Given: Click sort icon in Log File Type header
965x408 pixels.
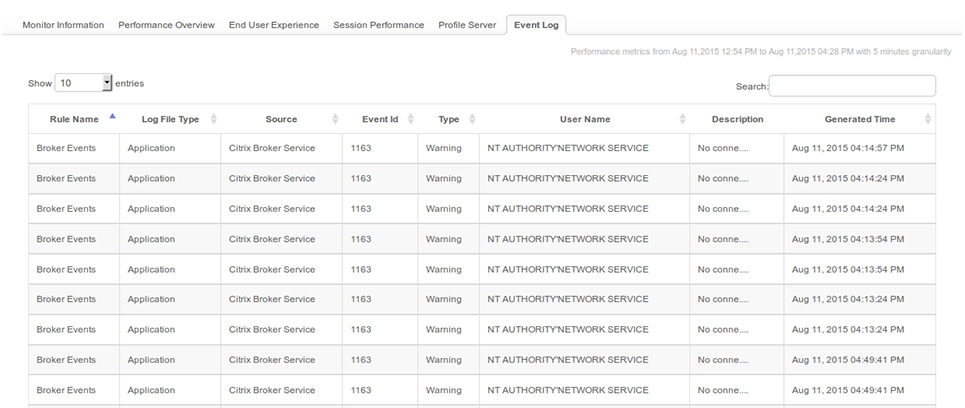Looking at the screenshot, I should tap(213, 119).
